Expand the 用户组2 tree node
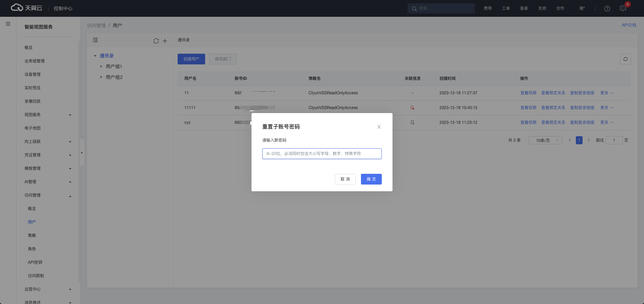 point(101,77)
